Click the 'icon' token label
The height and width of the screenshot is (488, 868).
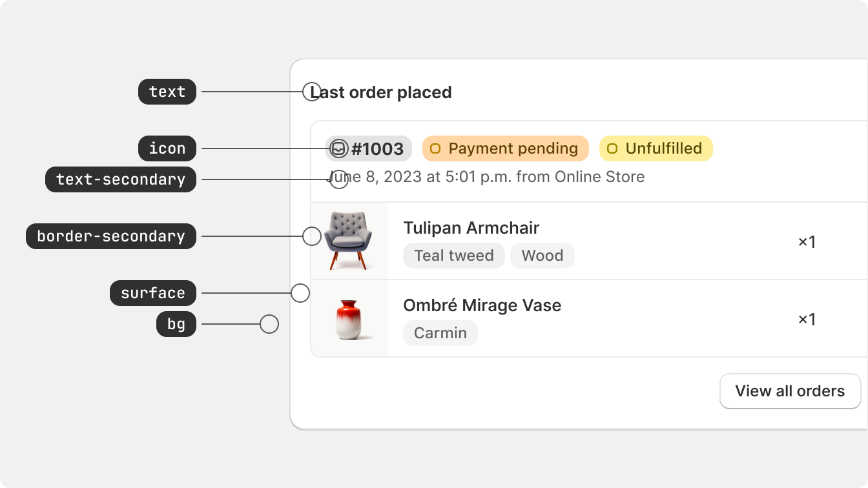click(167, 148)
